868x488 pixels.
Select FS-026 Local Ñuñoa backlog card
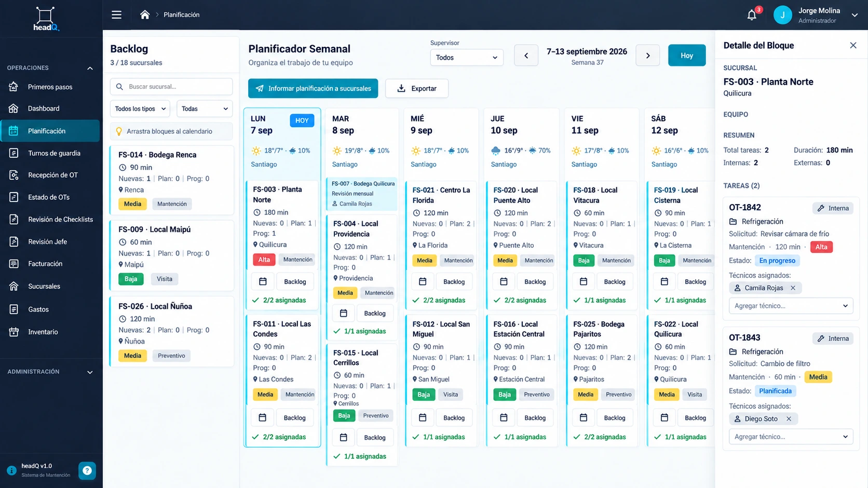pos(172,331)
